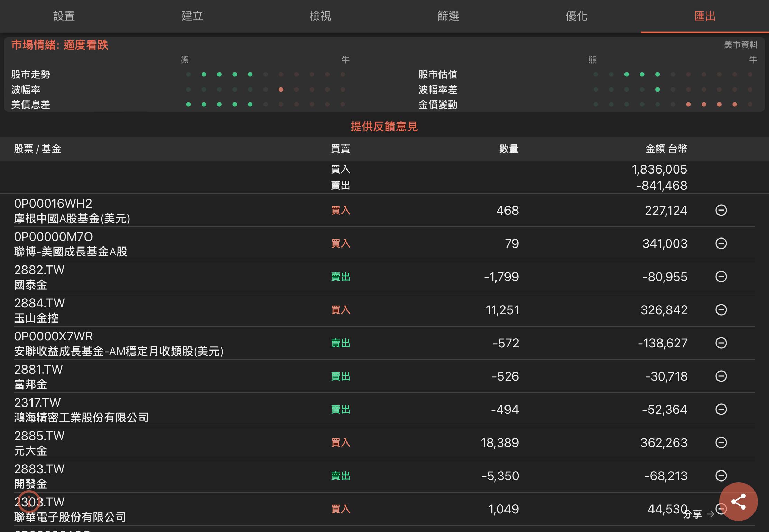769x532 pixels.
Task: Switch to the 設置 tab
Action: point(64,16)
